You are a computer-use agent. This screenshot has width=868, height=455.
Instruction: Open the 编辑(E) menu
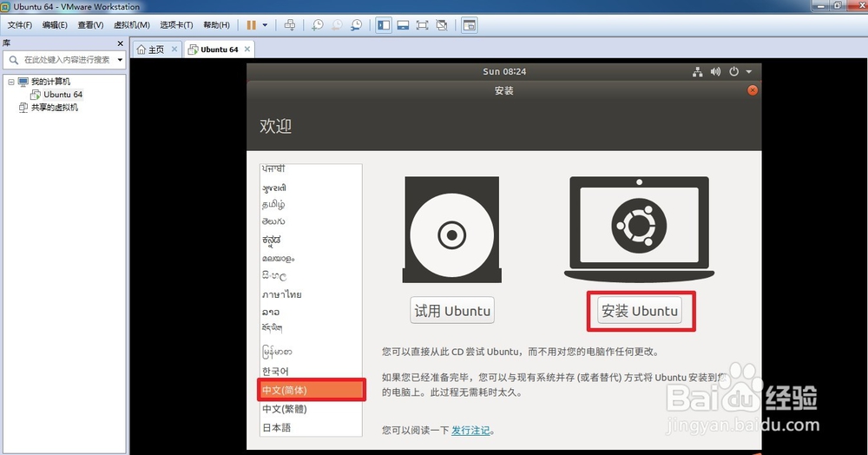click(55, 25)
